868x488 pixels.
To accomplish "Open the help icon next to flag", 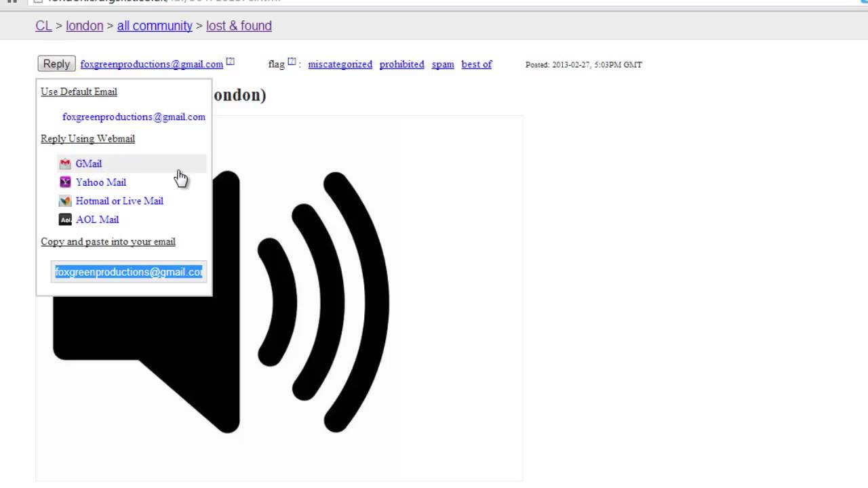I will click(x=292, y=62).
